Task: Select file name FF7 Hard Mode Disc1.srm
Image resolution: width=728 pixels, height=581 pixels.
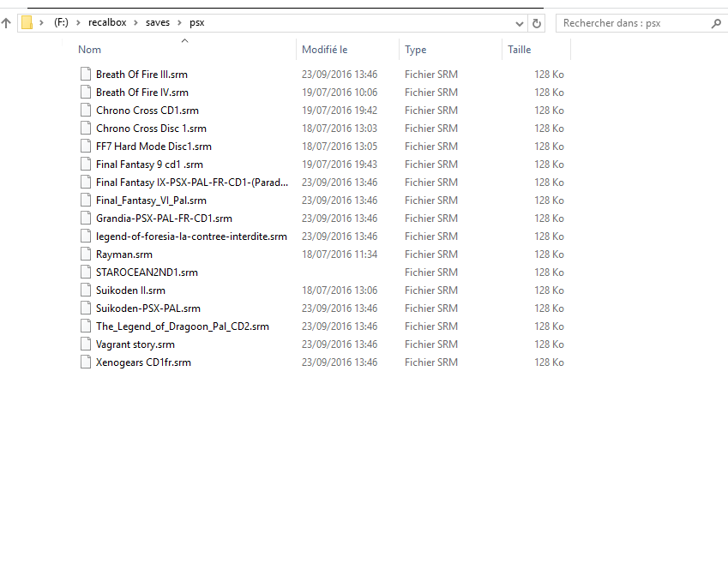Action: pyautogui.click(x=153, y=147)
